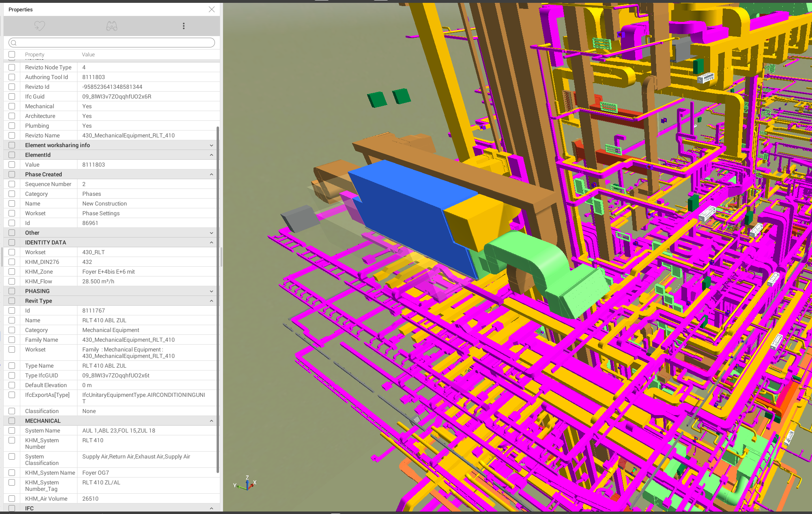The image size is (812, 514).
Task: Click the IfcUnitaryEquipmentType.AIRCONDITIONINGUNIT value
Action: tap(144, 398)
